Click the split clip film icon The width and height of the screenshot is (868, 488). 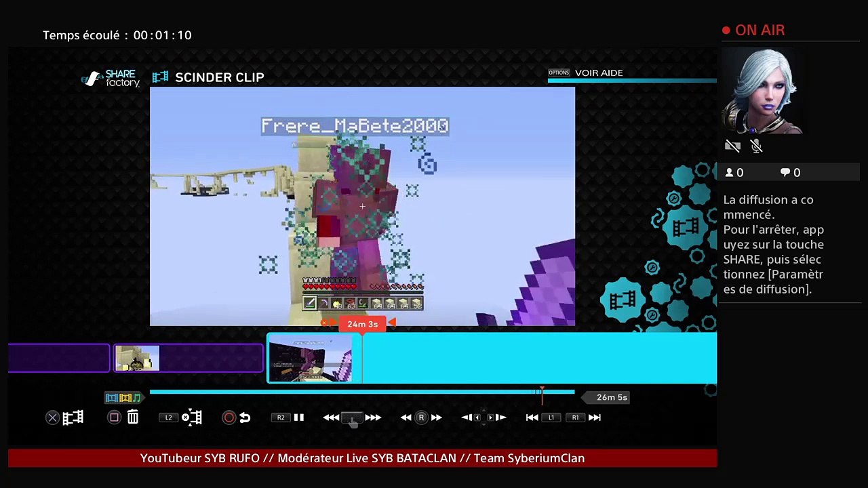coord(73,418)
